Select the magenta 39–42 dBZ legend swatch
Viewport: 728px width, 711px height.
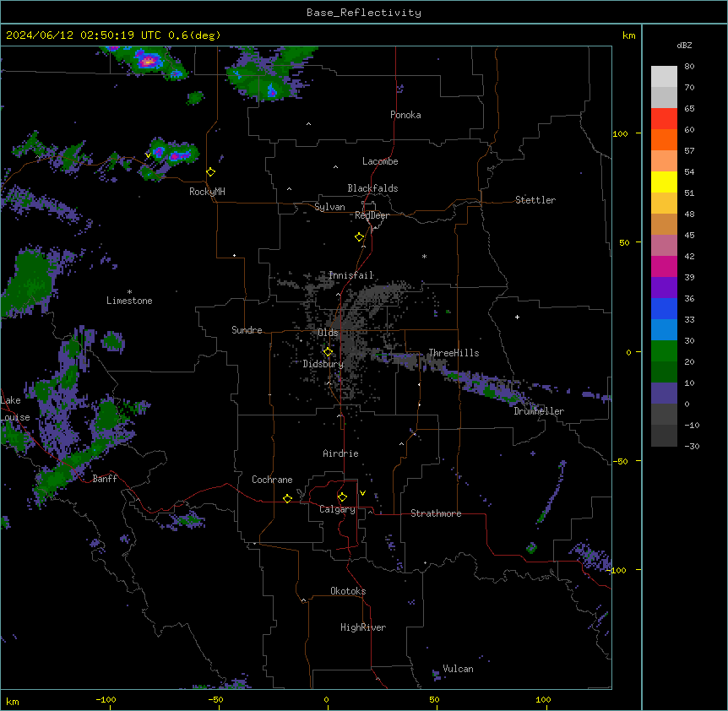tap(664, 266)
